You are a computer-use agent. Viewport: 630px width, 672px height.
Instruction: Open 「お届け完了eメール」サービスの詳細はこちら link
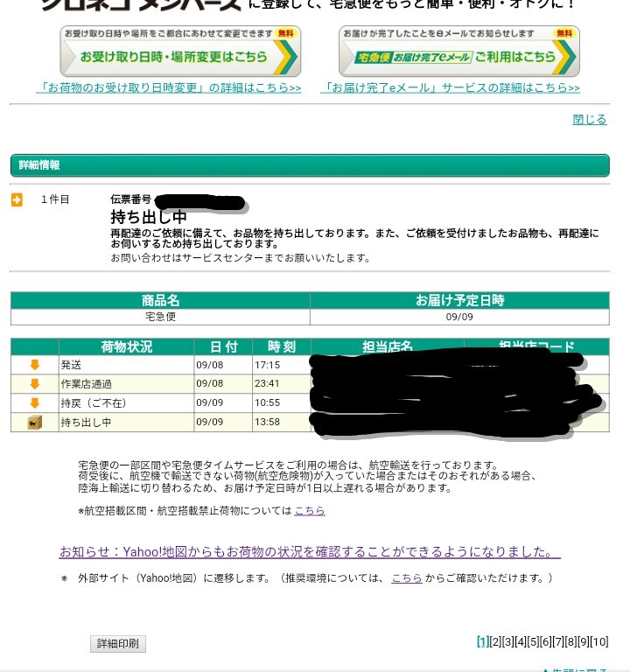(450, 87)
